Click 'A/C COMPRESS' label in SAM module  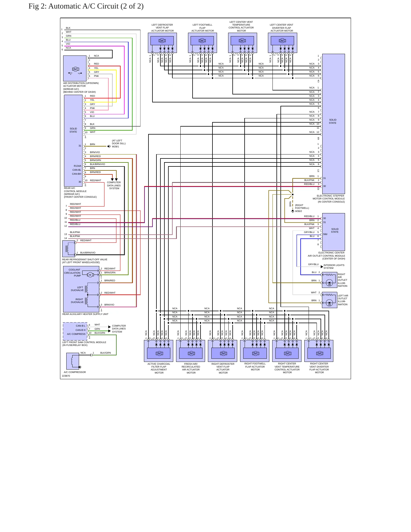click(x=76, y=334)
